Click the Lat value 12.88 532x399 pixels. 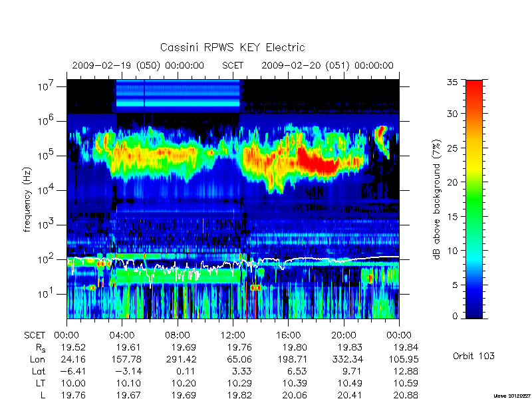click(x=406, y=371)
